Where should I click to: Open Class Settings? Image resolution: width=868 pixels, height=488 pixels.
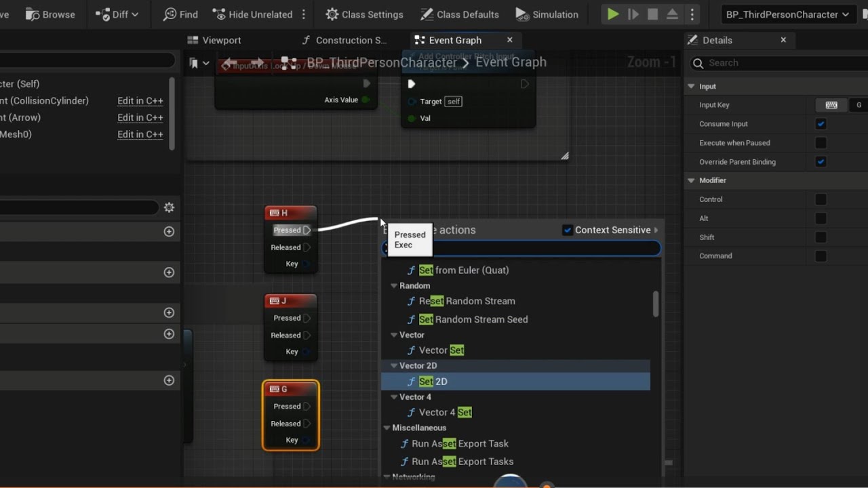[364, 14]
